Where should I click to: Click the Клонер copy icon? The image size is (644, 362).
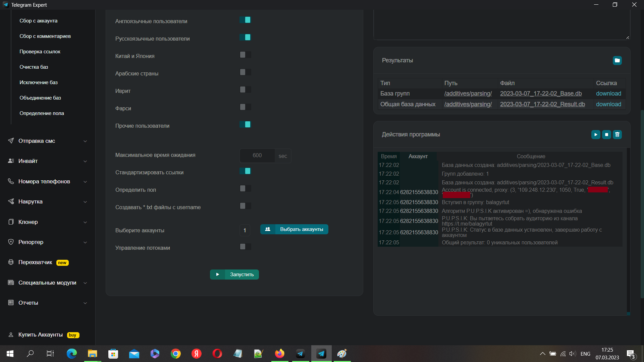point(11,222)
